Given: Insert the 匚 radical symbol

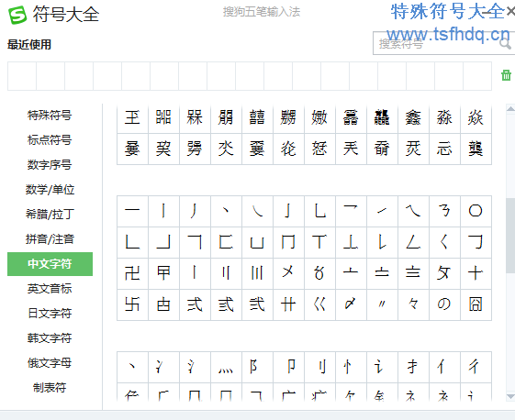Looking at the screenshot, I should (226, 242).
